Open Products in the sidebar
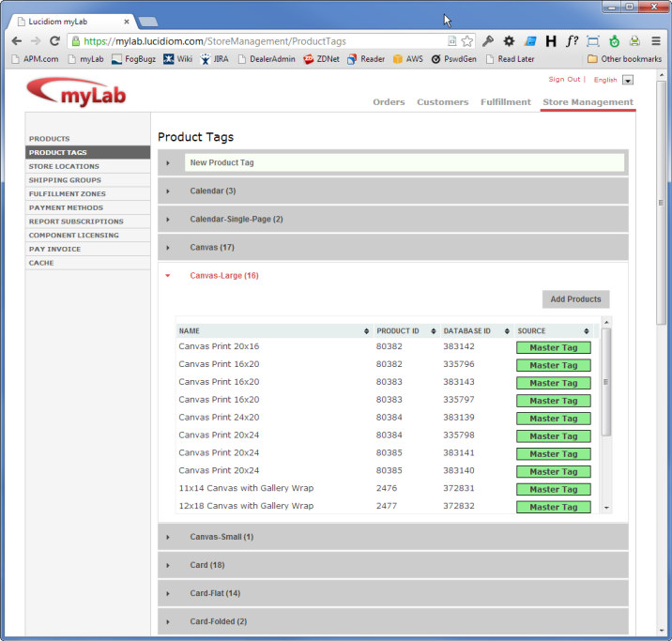The image size is (672, 641). point(88,139)
